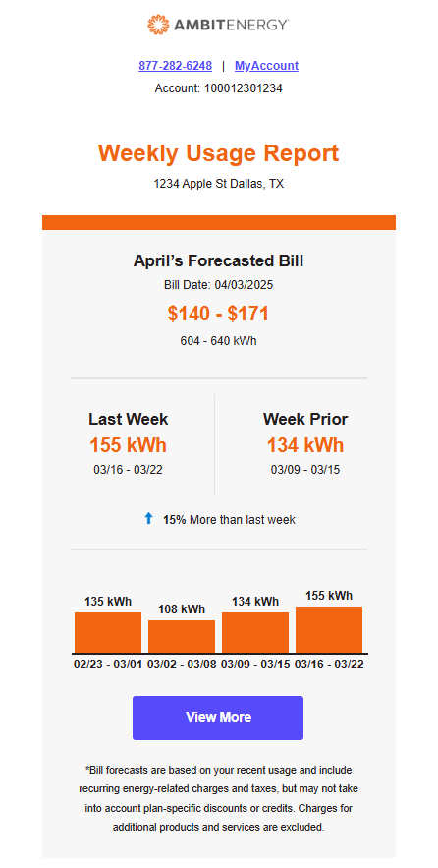Select the 108 kWh bar in chart
Viewport: 438px width, 868px height.
pyautogui.click(x=182, y=637)
